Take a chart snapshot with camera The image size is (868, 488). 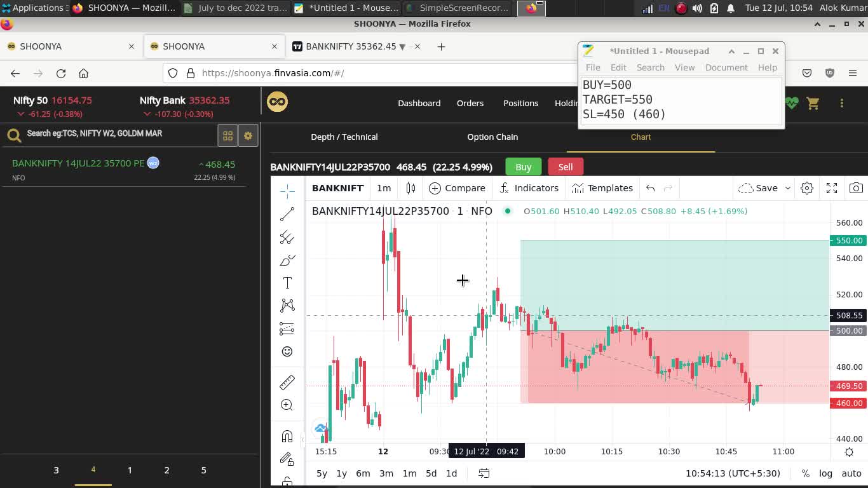tap(856, 188)
